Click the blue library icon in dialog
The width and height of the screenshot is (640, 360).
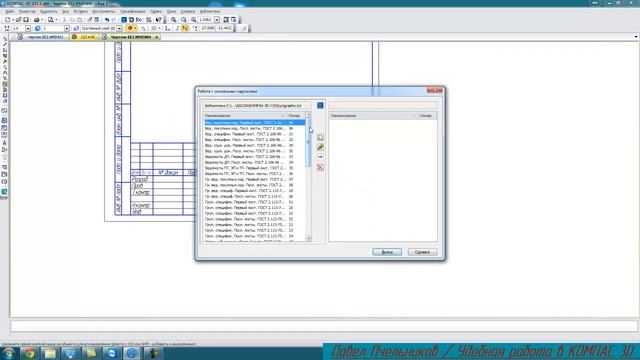click(x=320, y=106)
